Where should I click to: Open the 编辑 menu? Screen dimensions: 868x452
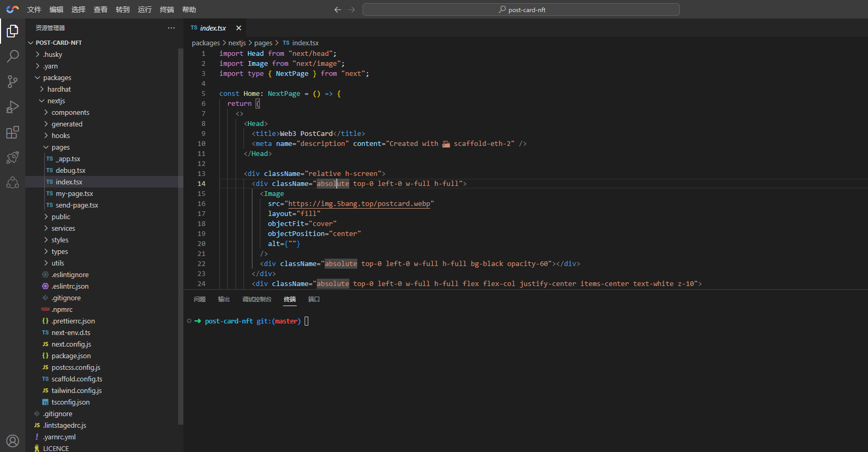pos(56,9)
